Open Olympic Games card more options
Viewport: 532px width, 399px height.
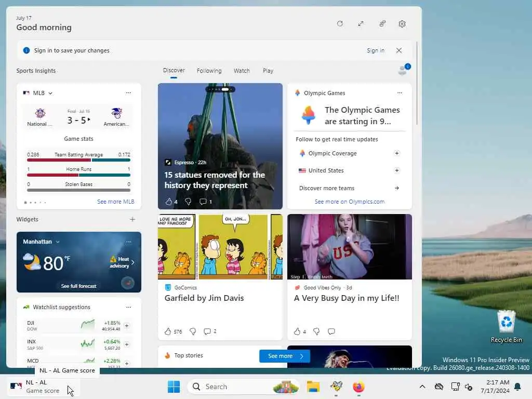pos(400,92)
